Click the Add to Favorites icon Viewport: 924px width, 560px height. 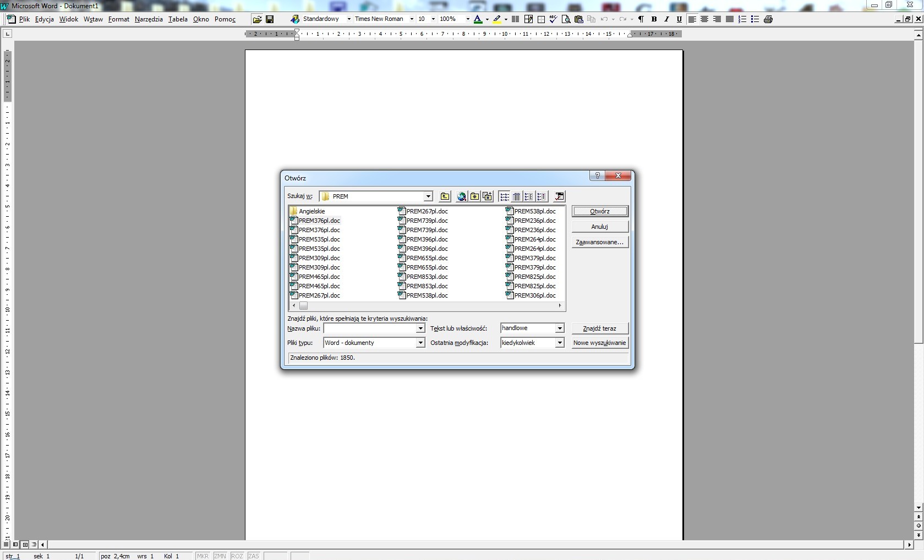pos(487,196)
